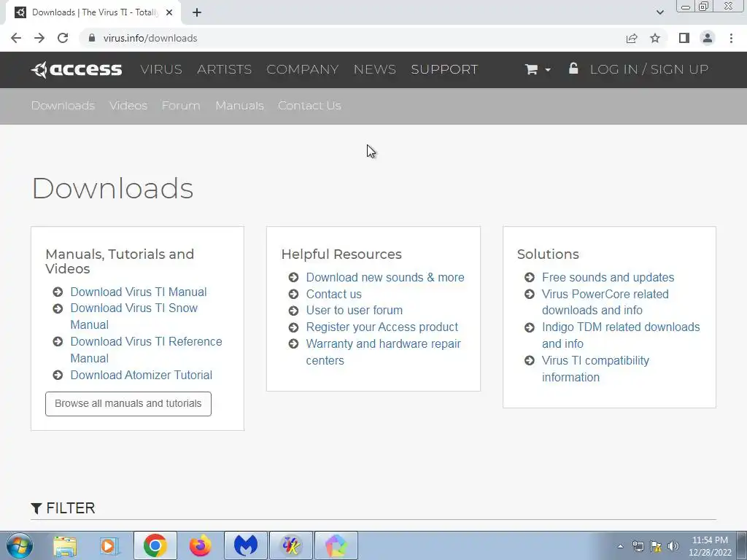Screen dimensions: 747x560
Task: Open File Explorer from taskbar
Action: click(x=65, y=545)
